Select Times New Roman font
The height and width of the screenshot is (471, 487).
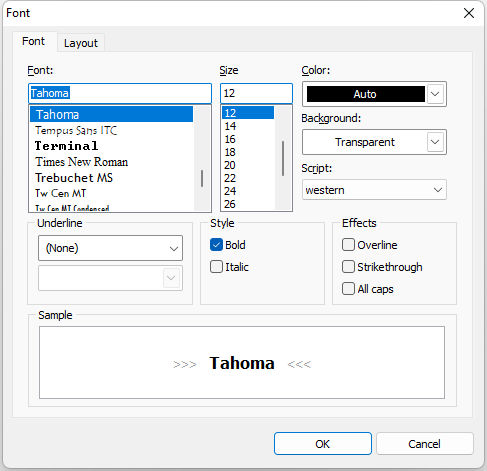tap(111, 162)
